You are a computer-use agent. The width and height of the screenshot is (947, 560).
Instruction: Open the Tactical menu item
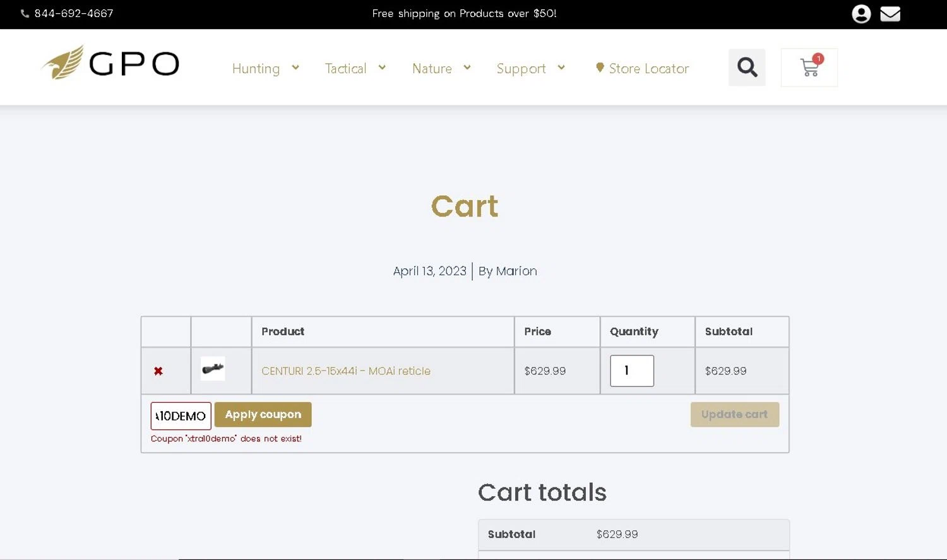[345, 69]
